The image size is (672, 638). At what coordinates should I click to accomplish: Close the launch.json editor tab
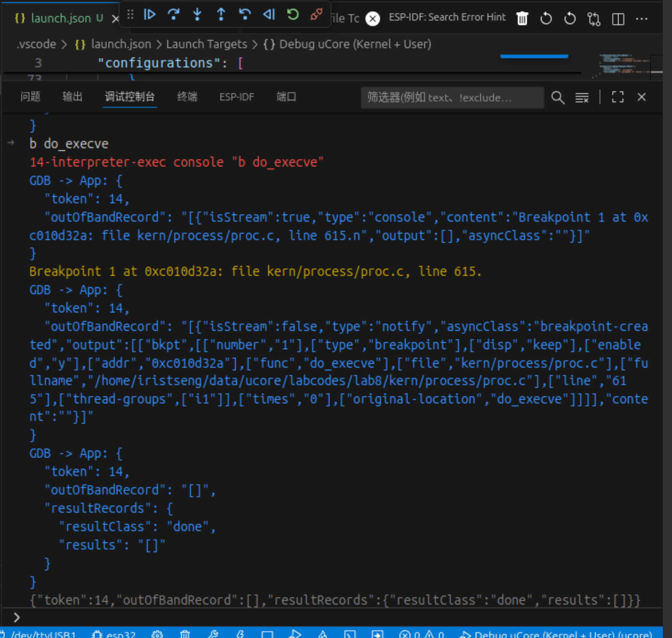click(115, 18)
